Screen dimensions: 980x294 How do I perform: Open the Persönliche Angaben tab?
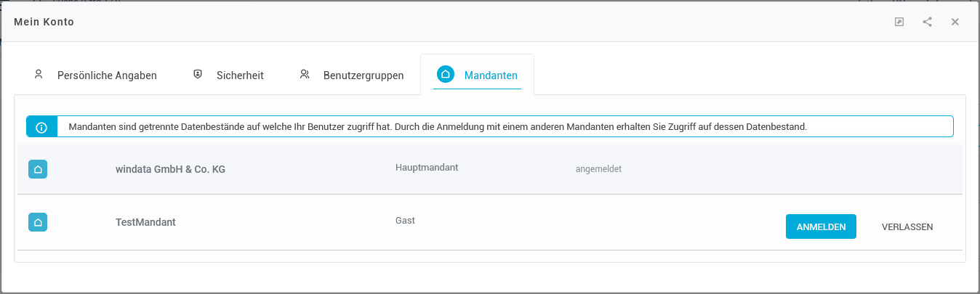[107, 75]
